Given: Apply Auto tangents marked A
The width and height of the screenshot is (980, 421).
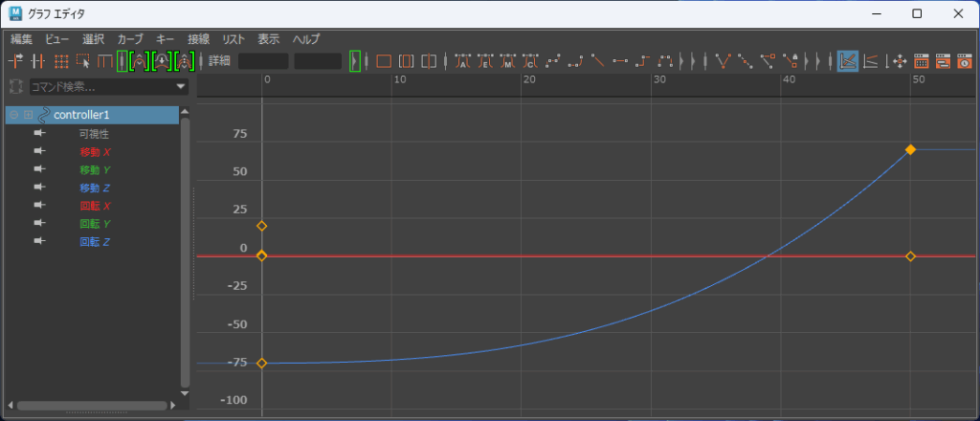Looking at the screenshot, I should coord(462,61).
